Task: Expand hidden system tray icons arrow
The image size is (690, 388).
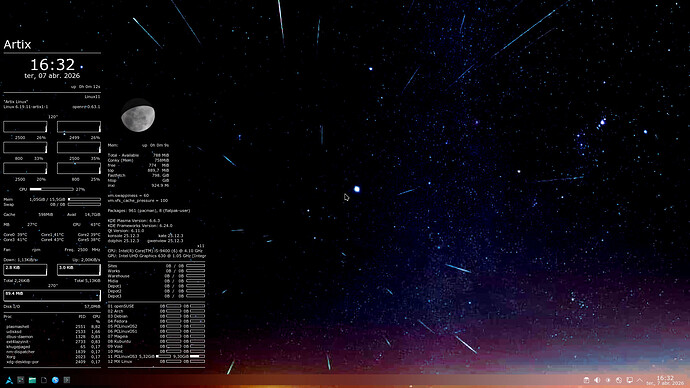Action: (640, 380)
